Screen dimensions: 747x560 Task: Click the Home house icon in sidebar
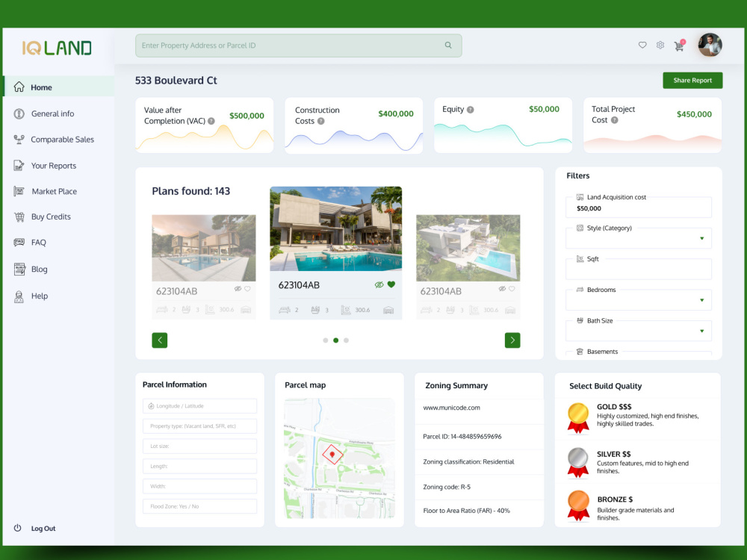[19, 87]
